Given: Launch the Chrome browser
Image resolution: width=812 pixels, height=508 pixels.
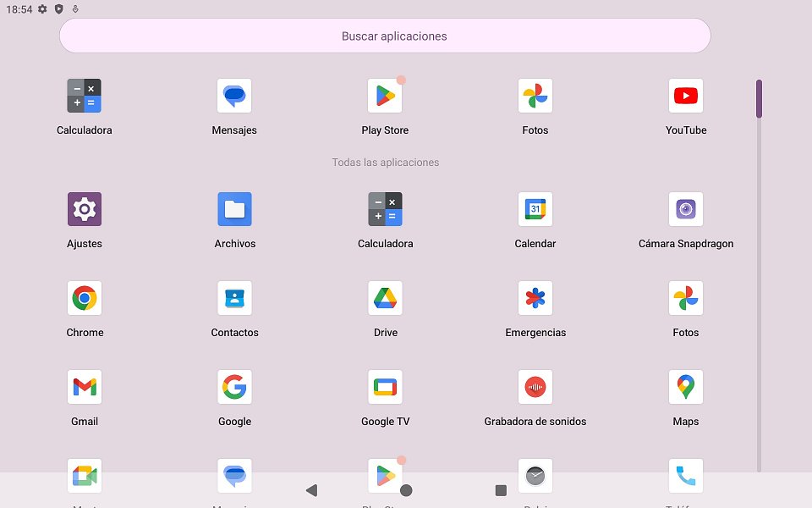Looking at the screenshot, I should pos(85,298).
